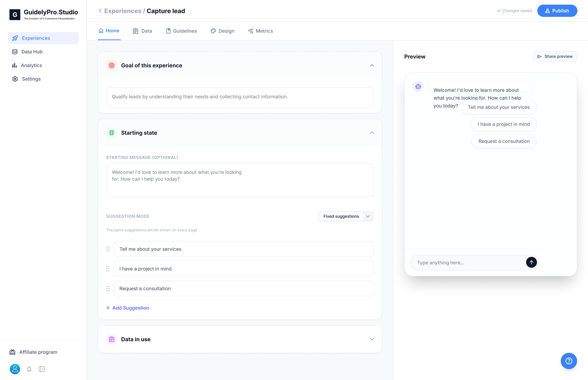Image resolution: width=588 pixels, height=380 pixels.
Task: Select the Request a consultation suggestion chip
Action: coord(504,141)
